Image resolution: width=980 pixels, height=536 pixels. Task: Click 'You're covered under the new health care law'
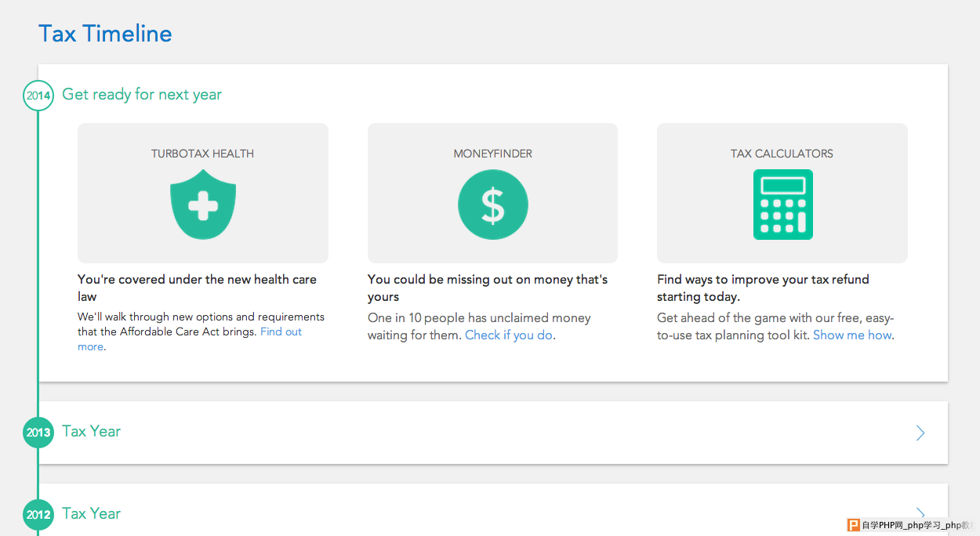click(197, 288)
